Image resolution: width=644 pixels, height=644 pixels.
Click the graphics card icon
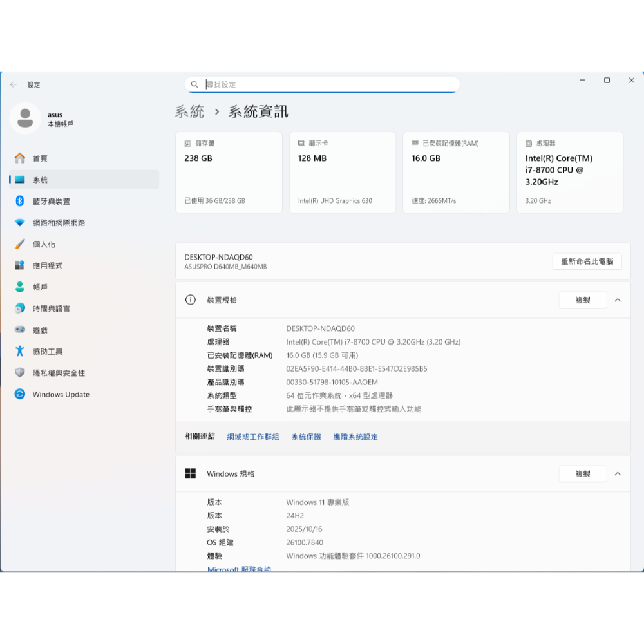coord(301,144)
